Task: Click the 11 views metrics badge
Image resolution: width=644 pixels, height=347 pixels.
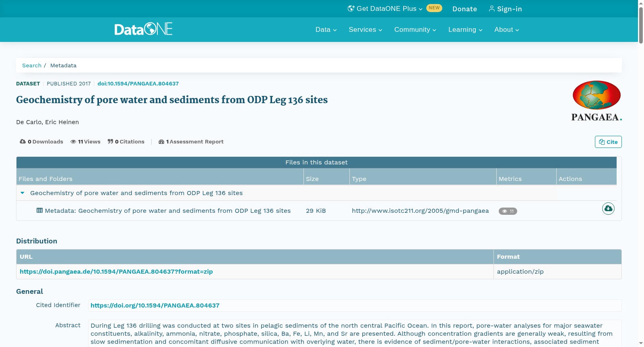Action: 508,211
